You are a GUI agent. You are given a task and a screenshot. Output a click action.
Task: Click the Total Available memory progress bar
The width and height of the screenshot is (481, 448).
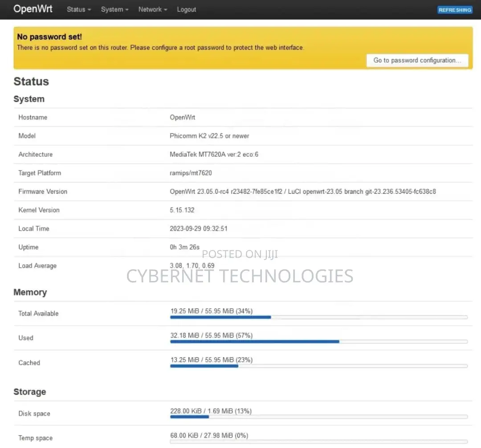[319, 318]
